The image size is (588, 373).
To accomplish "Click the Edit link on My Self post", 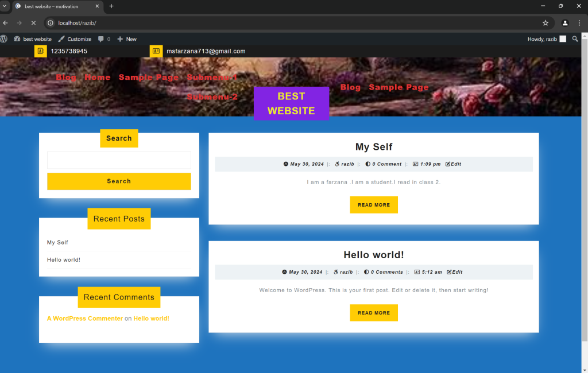I will 454,164.
